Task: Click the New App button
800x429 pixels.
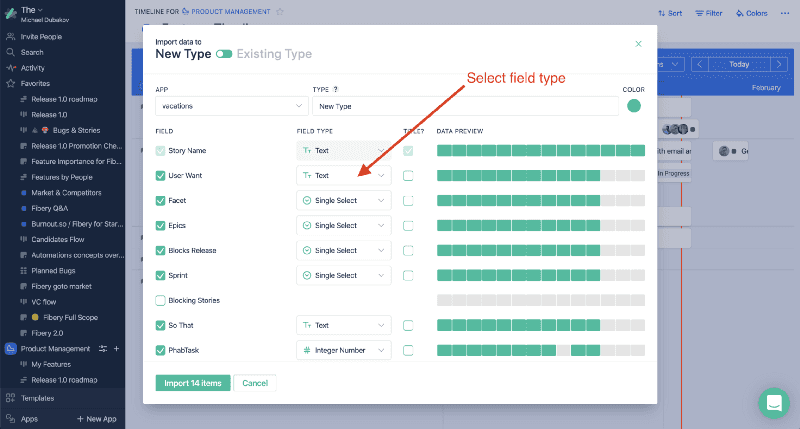Action: 96,419
